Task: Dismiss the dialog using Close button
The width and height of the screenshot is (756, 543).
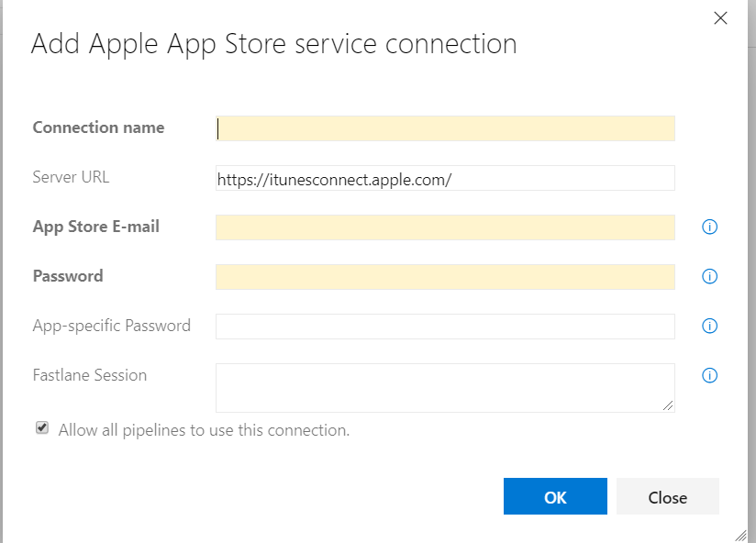Action: [668, 496]
